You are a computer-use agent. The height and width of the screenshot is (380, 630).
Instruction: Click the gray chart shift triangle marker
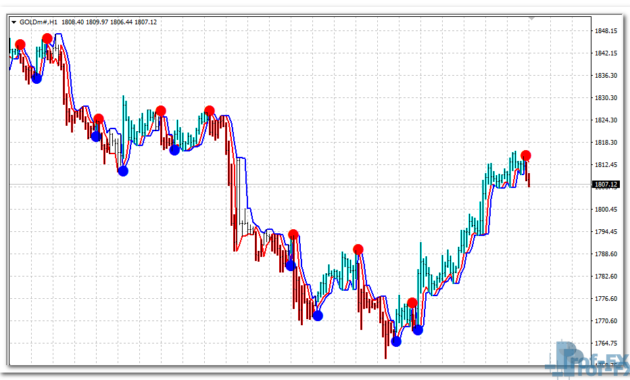pos(532,18)
